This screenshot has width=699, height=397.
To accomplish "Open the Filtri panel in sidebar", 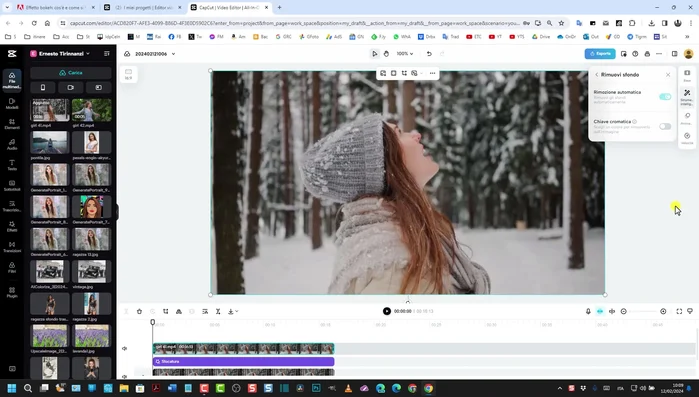I will [12, 267].
